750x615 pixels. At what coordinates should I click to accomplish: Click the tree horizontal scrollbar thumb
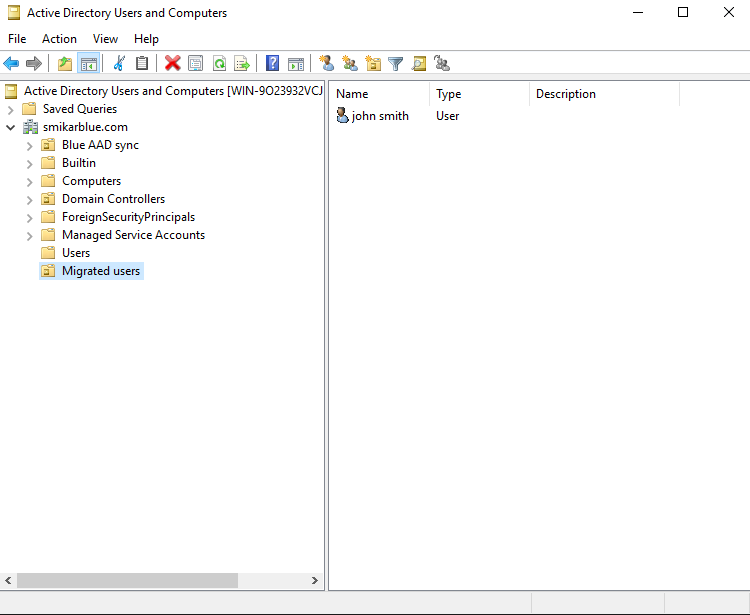click(127, 580)
